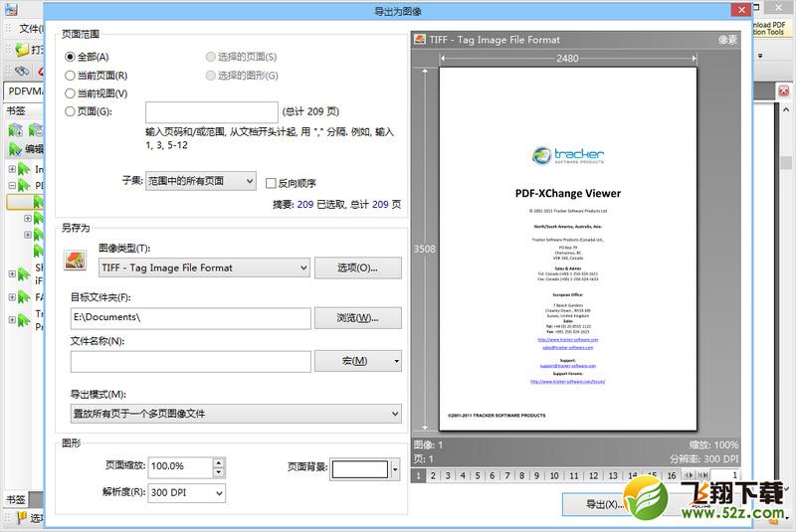This screenshot has width=796, height=532.
Task: Open the 解析度 300 DPI dropdown
Action: (x=187, y=492)
